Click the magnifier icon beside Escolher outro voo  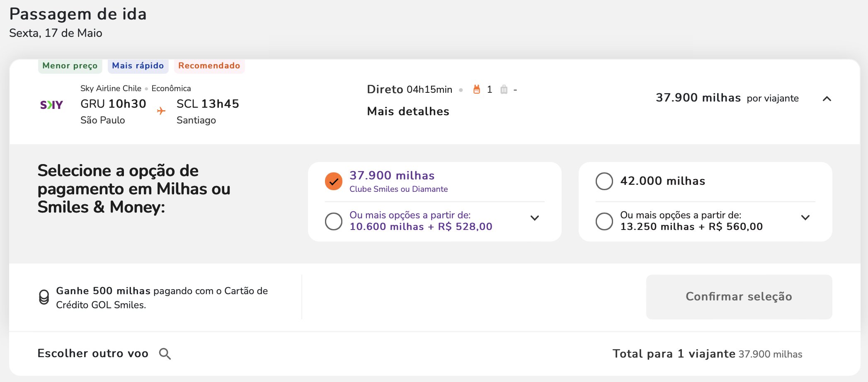[165, 354]
